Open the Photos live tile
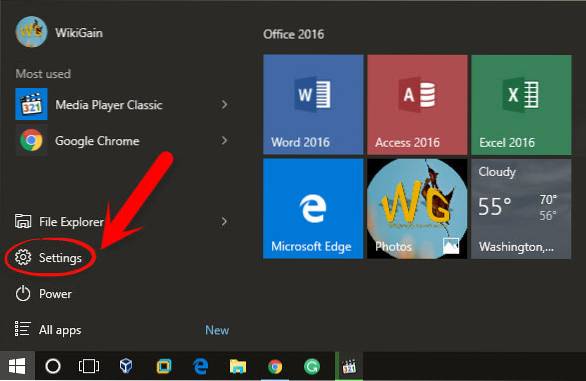Screen dimensions: 586x381 417,209
